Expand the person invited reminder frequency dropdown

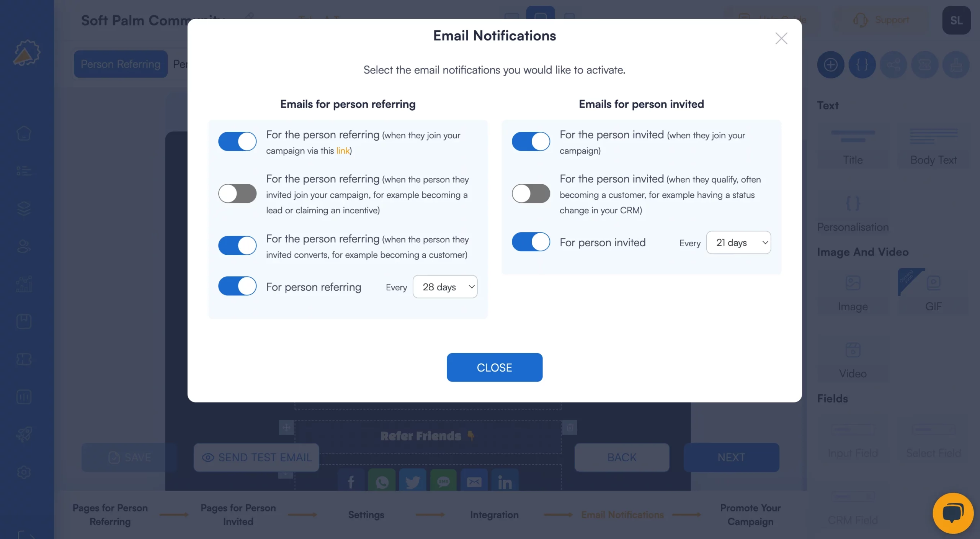[738, 242]
